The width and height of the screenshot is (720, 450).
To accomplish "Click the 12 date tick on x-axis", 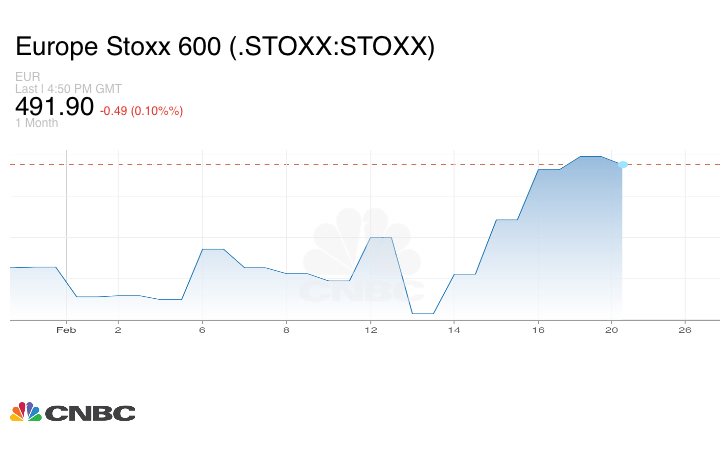I will click(x=370, y=329).
